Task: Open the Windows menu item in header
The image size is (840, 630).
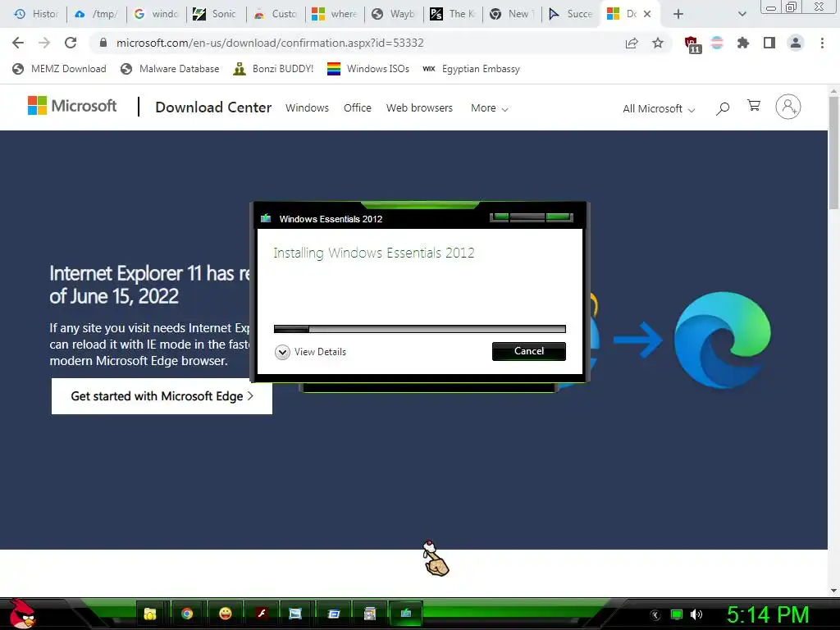Action: click(x=307, y=107)
